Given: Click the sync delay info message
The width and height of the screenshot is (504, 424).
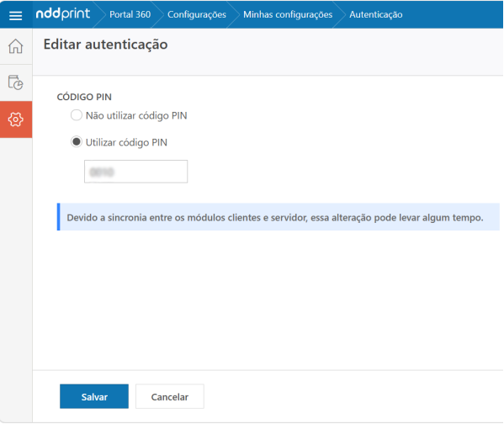Looking at the screenshot, I should pos(279,217).
